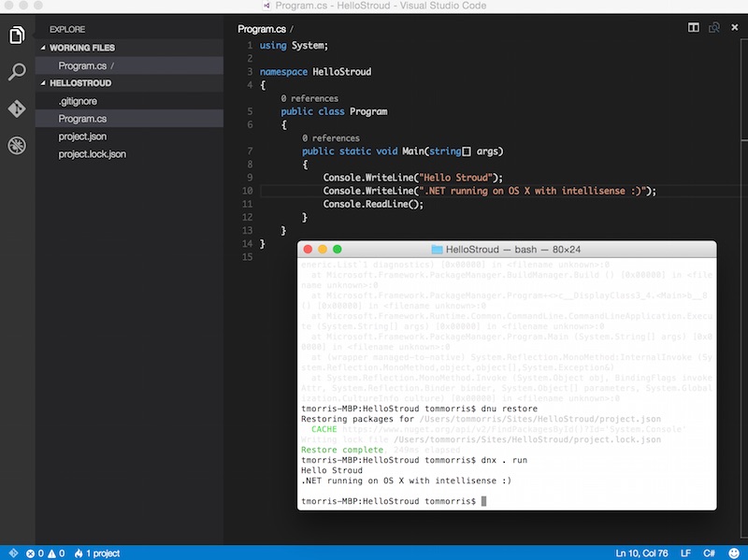Viewport: 748px width, 560px height.
Task: Open project.json from the file tree
Action: tap(82, 136)
